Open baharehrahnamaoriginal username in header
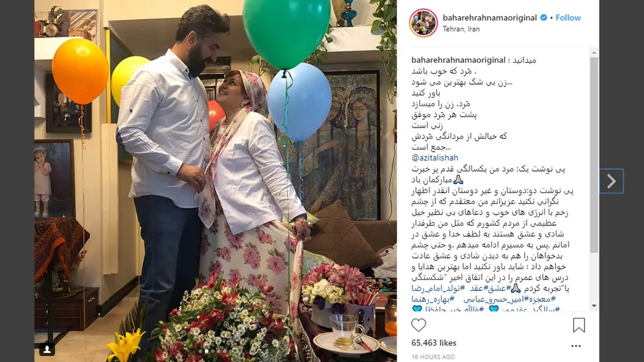This screenshot has width=644, height=362. [490, 18]
